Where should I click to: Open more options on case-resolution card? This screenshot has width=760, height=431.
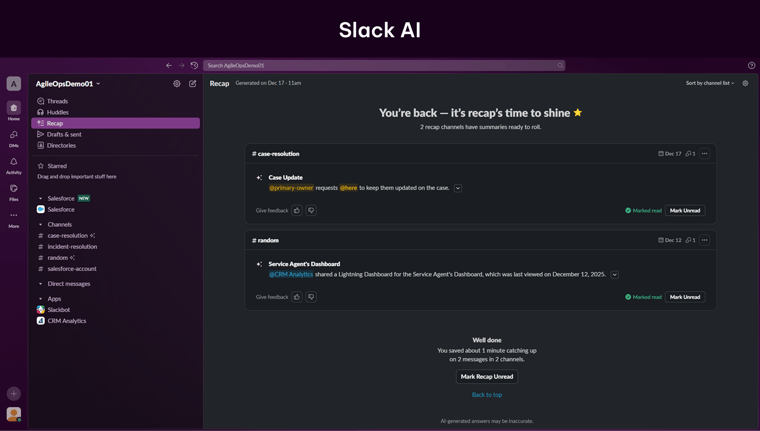(x=705, y=154)
